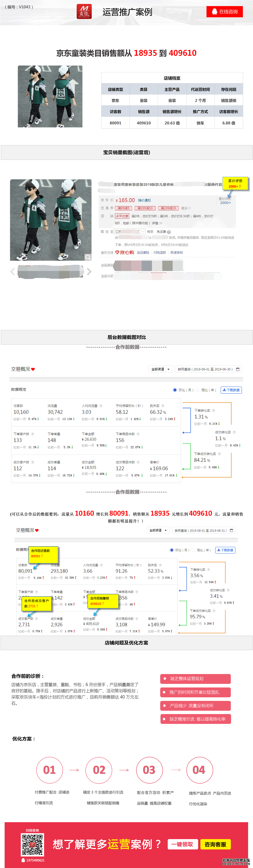Viewport: 253px width, 868px height.
Task: Select 同比(年) radio in the June report
Action: (198, 390)
